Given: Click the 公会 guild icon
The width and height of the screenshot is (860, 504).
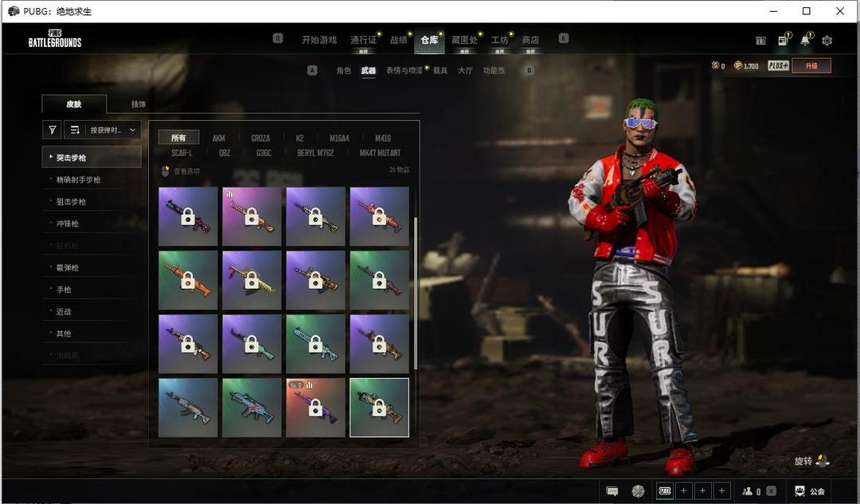Looking at the screenshot, I should [x=809, y=491].
